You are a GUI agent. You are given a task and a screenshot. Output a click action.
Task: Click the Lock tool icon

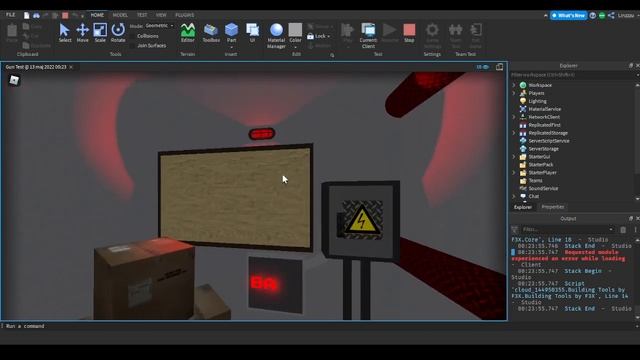click(x=310, y=36)
